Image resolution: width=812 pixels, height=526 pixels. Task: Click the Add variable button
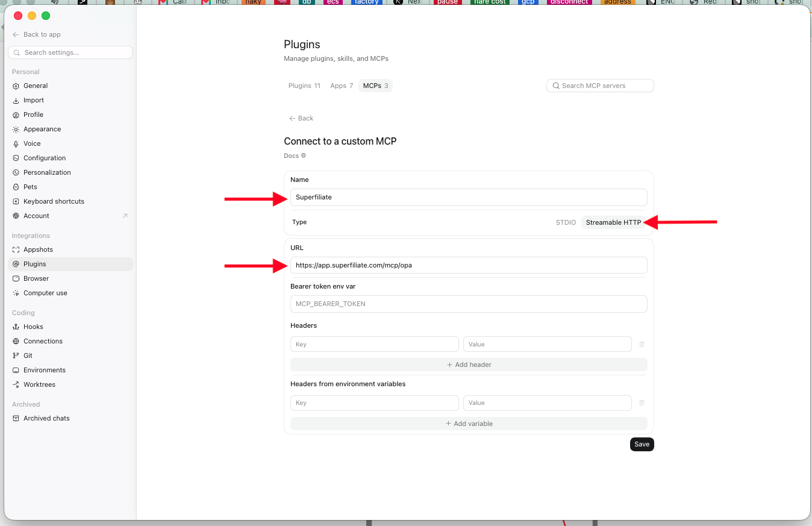[469, 424]
